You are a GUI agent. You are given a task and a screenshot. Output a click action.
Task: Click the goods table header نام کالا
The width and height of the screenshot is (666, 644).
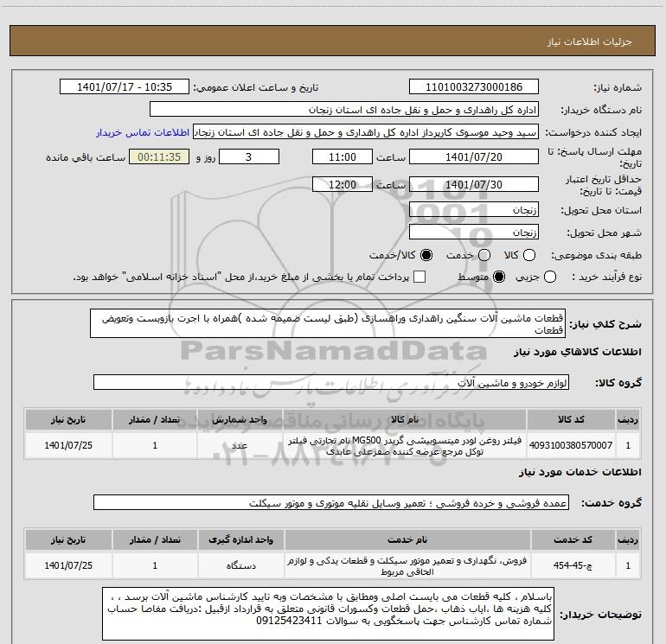coord(405,420)
